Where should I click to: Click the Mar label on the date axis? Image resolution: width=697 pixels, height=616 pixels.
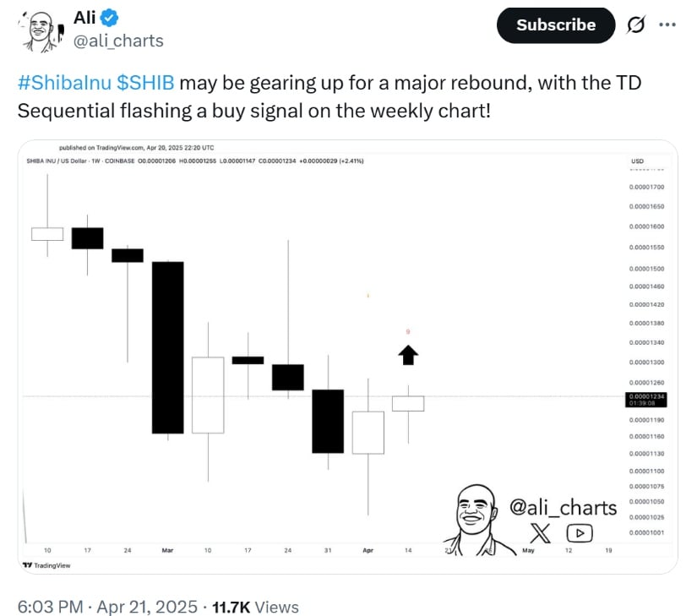pyautogui.click(x=167, y=550)
